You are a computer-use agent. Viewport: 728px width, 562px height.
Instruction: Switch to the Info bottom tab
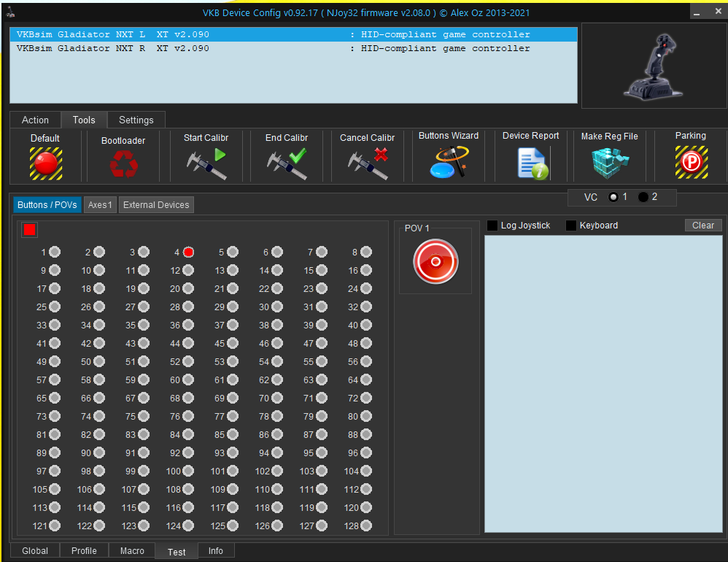click(x=216, y=550)
